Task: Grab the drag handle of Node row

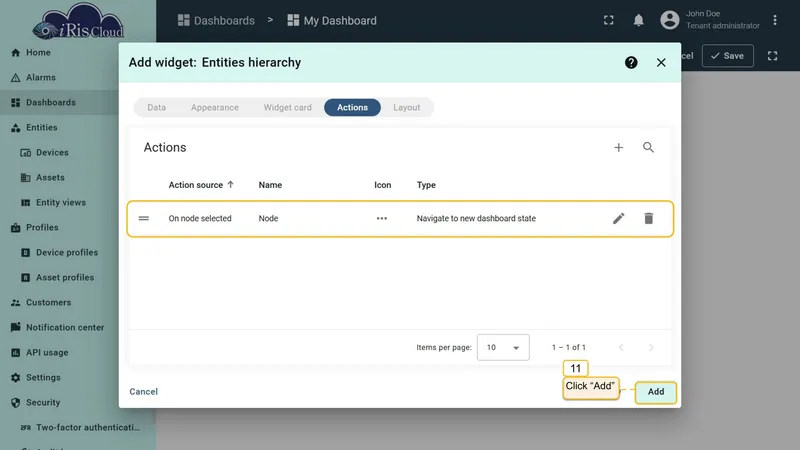Action: [x=144, y=218]
